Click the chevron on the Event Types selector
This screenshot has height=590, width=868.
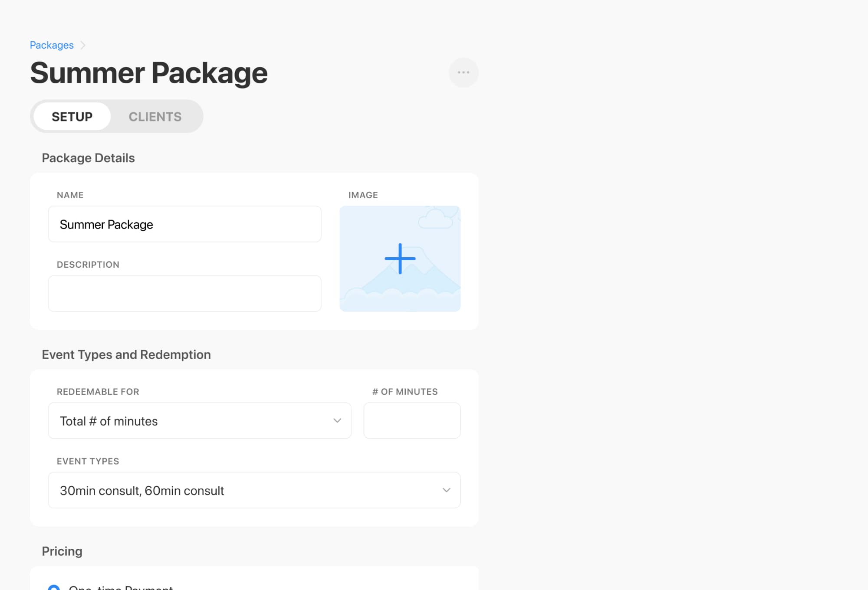[x=446, y=490]
